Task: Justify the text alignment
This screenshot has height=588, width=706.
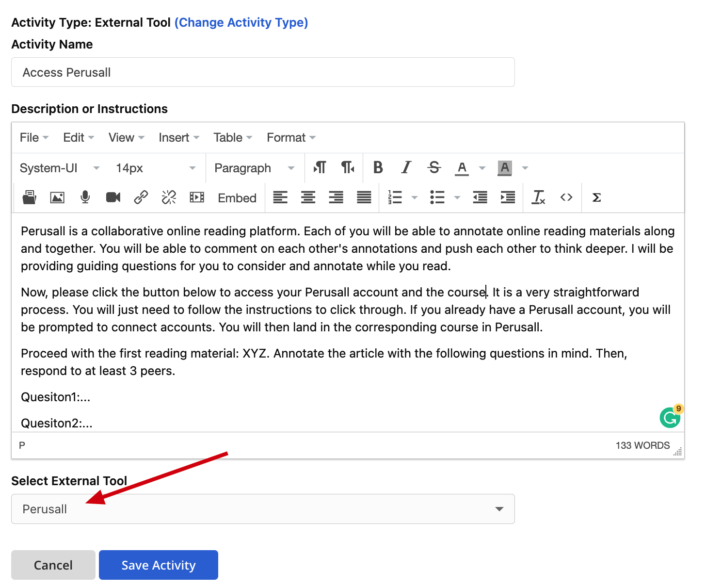Action: click(364, 197)
